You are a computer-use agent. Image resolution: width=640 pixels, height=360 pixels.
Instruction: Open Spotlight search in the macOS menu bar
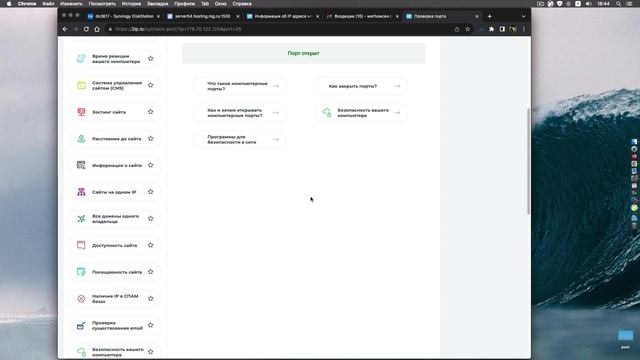pos(618,4)
